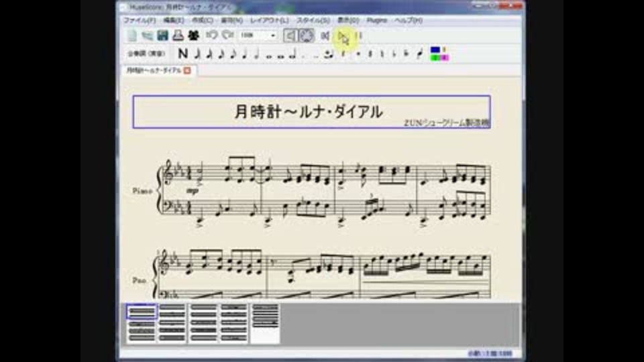Image resolution: width=644 pixels, height=362 pixels.
Task: Open a score with the folder icon
Action: click(147, 36)
